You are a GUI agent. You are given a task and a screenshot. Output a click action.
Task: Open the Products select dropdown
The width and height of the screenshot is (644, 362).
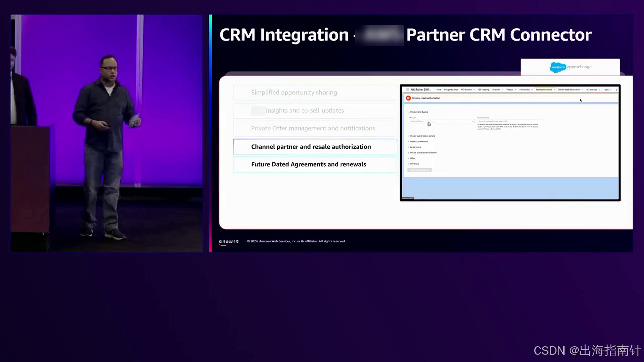[442, 121]
